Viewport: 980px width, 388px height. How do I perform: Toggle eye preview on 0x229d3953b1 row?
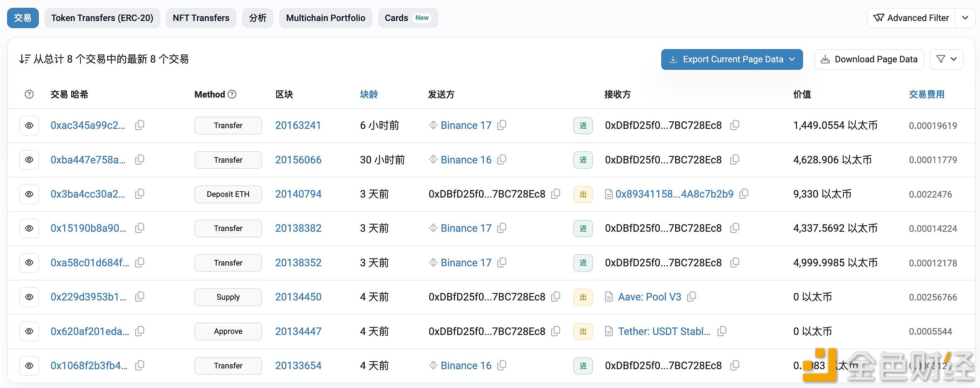click(29, 297)
